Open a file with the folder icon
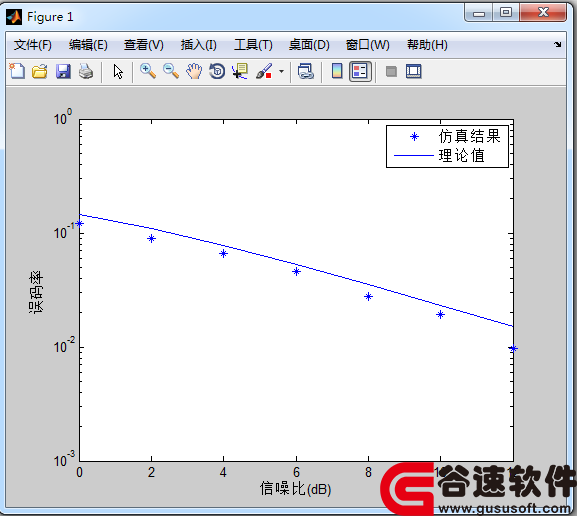The image size is (577, 516). pos(39,71)
